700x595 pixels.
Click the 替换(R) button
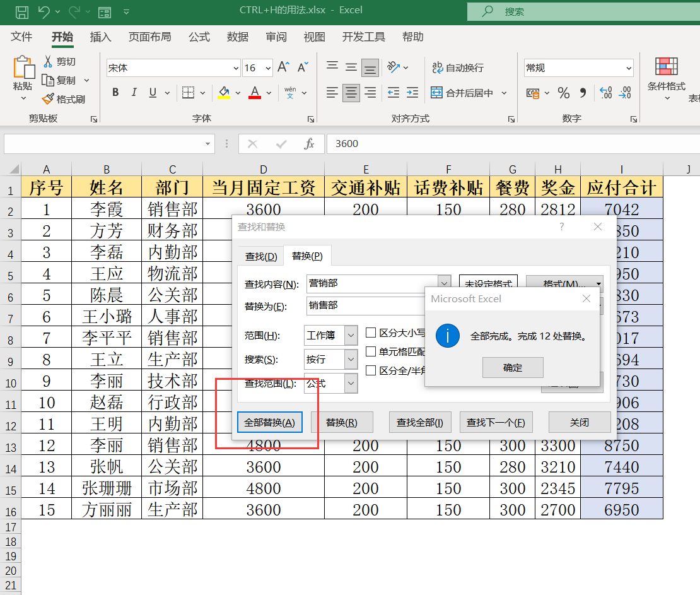[x=342, y=423]
